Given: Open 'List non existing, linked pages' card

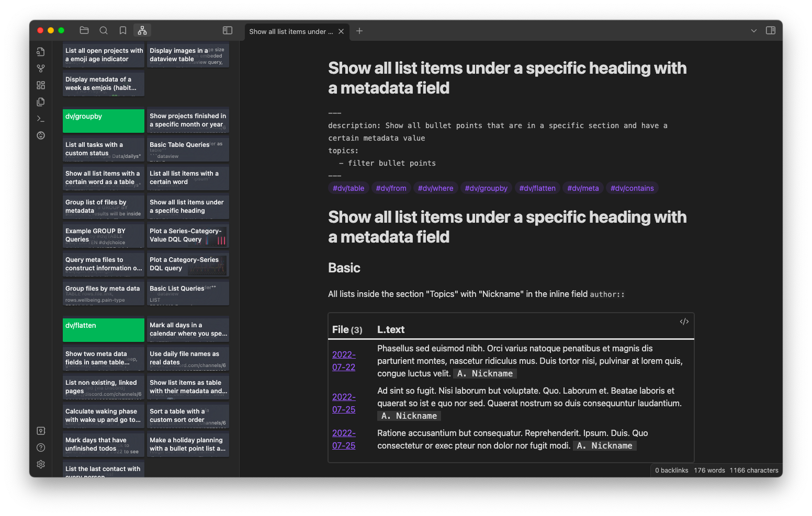Looking at the screenshot, I should (x=104, y=387).
